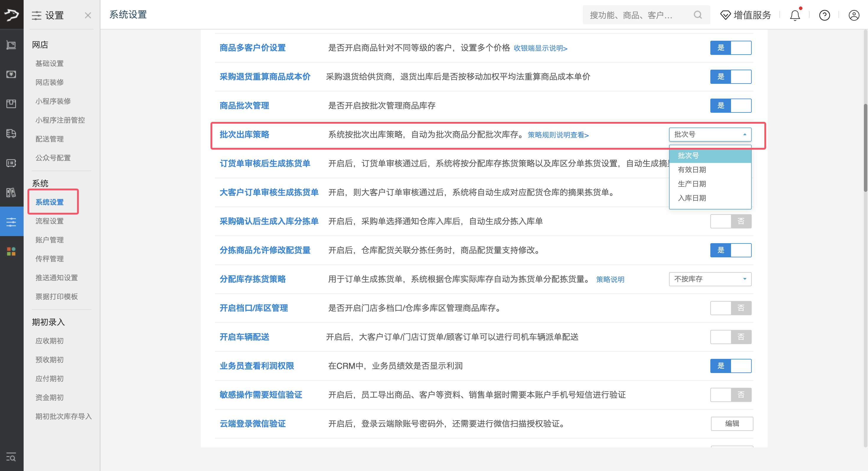Close the settings panel with X

(x=88, y=15)
